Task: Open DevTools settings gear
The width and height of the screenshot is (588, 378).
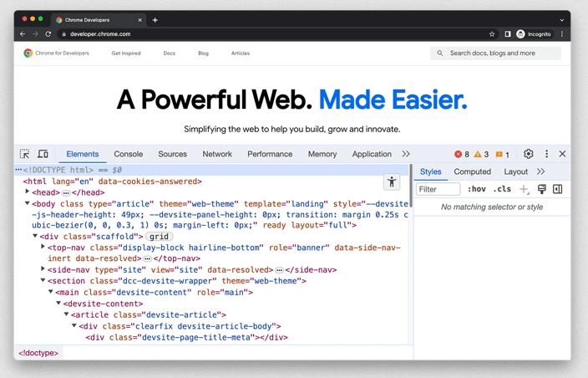Action: click(x=528, y=154)
